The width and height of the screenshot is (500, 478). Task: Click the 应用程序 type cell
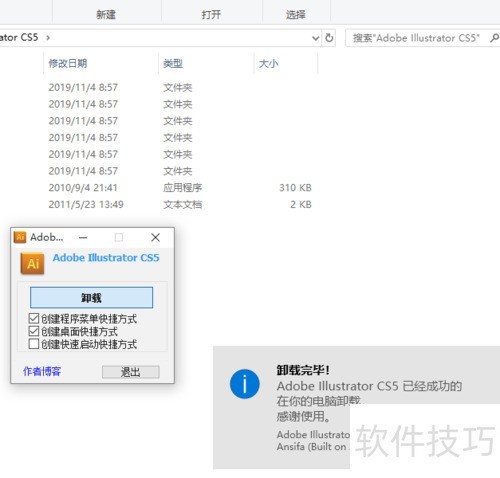tap(183, 188)
